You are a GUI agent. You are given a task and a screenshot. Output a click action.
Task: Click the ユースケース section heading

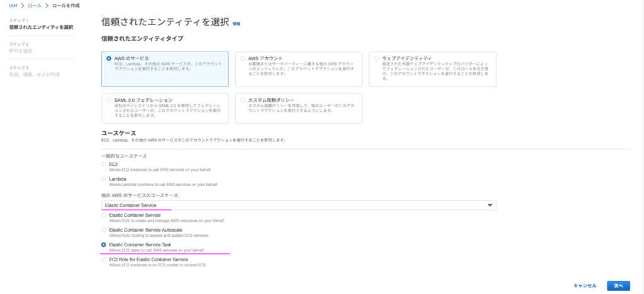click(119, 133)
